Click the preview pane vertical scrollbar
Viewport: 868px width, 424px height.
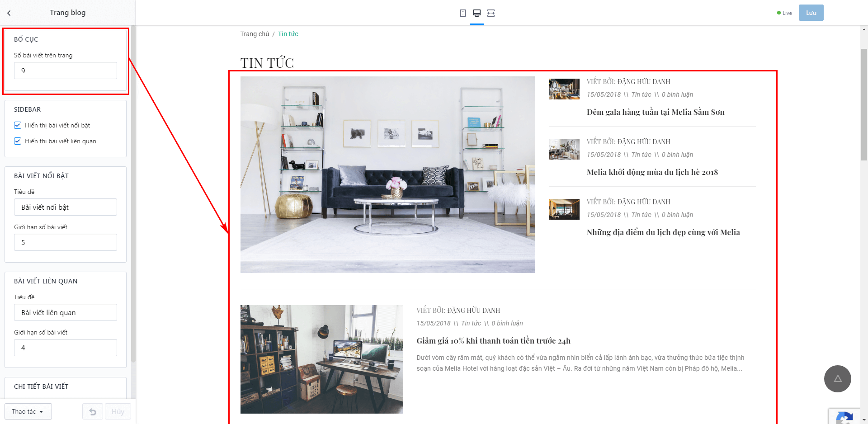pyautogui.click(x=864, y=104)
